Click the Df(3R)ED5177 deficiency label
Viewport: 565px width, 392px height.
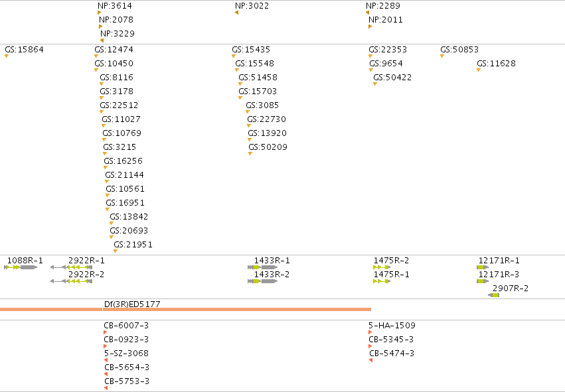tap(132, 304)
